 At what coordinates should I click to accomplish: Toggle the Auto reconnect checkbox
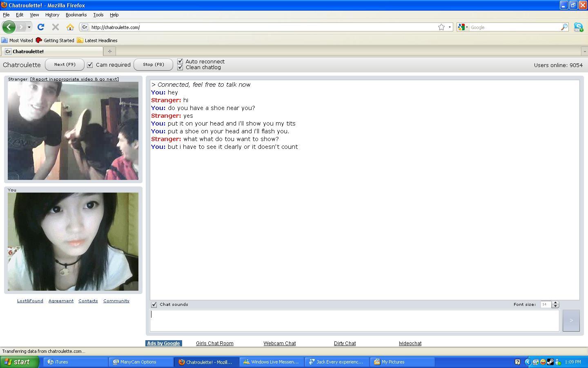(x=180, y=61)
